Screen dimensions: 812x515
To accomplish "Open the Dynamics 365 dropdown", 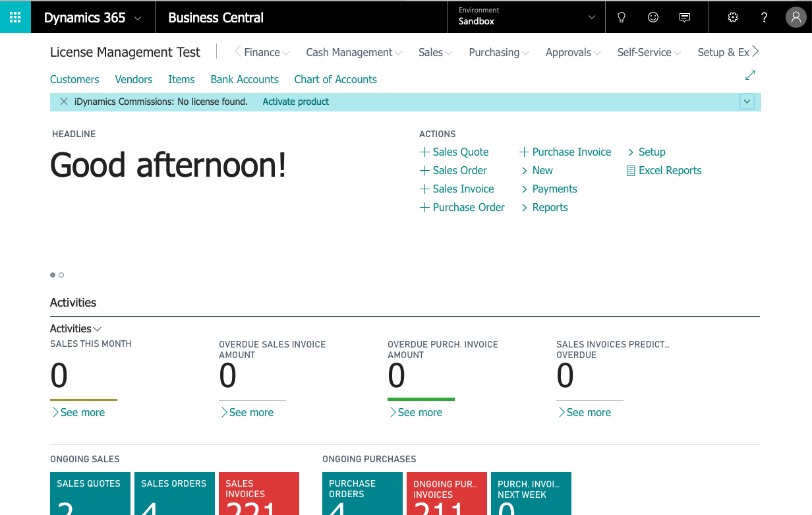I will click(93, 18).
